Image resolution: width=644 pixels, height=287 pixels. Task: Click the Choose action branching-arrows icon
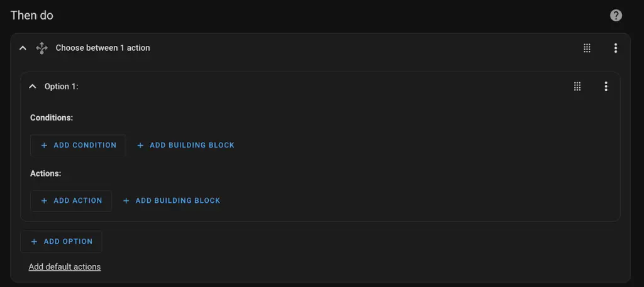click(42, 48)
